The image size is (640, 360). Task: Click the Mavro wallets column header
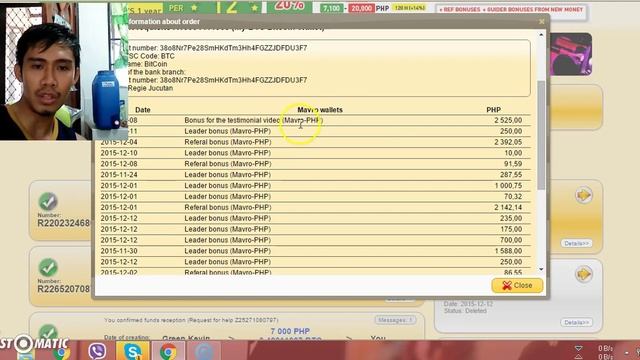320,110
